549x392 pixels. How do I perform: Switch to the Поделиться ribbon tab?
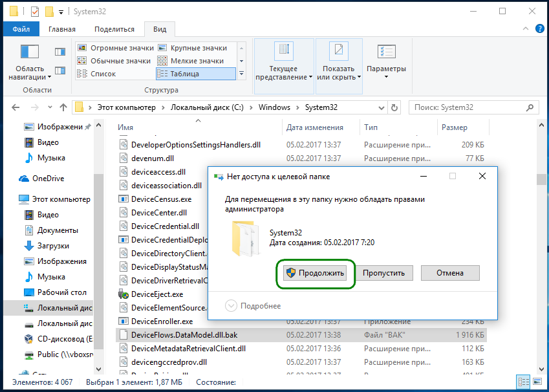114,29
